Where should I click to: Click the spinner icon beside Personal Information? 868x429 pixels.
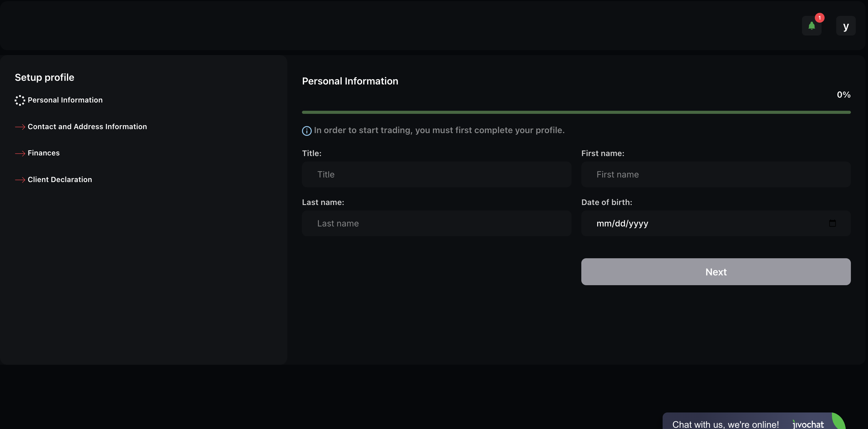20,100
